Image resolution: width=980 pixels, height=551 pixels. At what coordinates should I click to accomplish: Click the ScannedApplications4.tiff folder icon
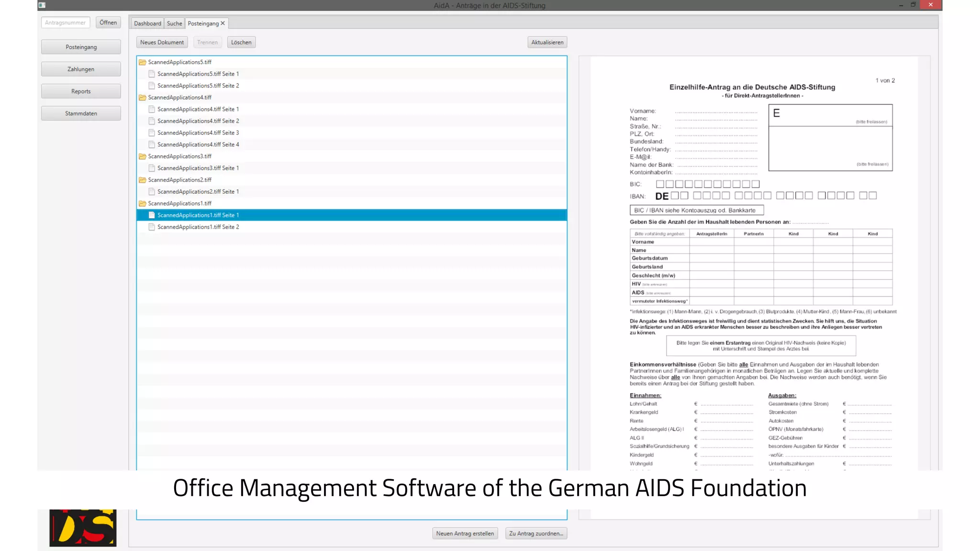pyautogui.click(x=142, y=98)
